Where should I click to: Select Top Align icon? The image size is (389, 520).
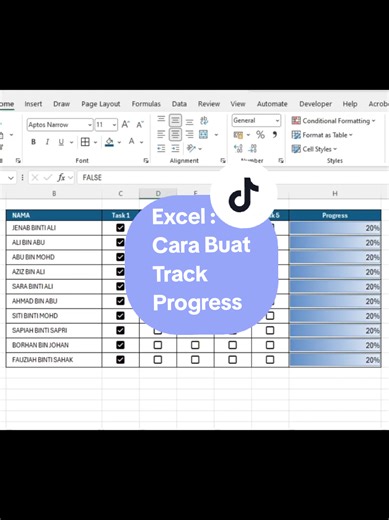click(161, 120)
